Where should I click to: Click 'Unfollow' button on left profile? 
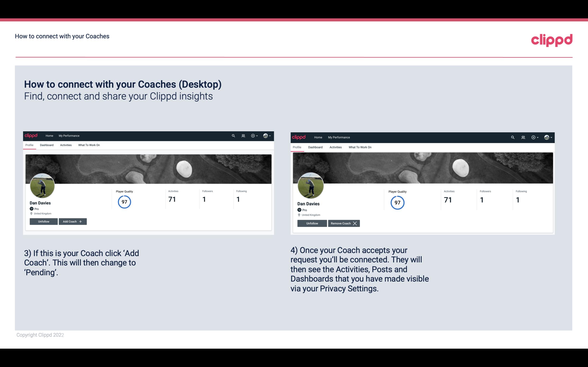[44, 221]
